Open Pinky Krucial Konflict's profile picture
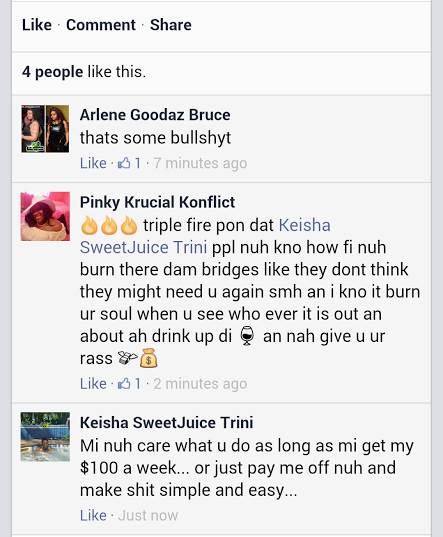The width and height of the screenshot is (443, 537). tap(45, 216)
